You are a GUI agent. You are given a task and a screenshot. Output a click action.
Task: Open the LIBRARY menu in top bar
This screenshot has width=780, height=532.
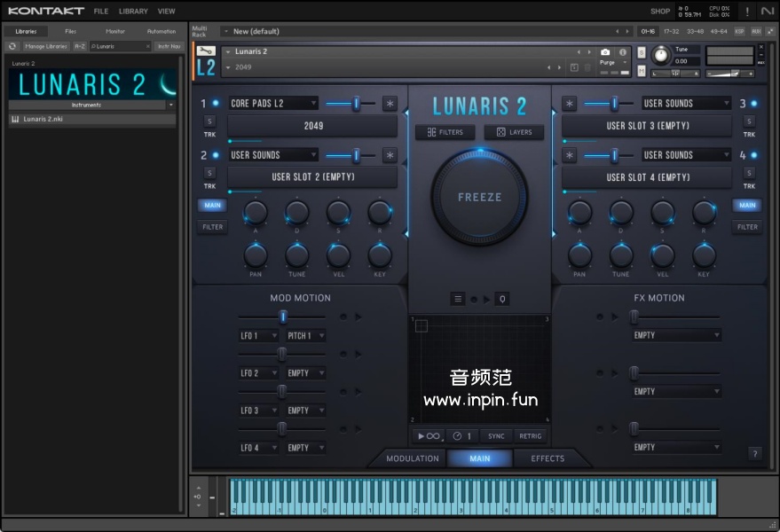tap(133, 12)
